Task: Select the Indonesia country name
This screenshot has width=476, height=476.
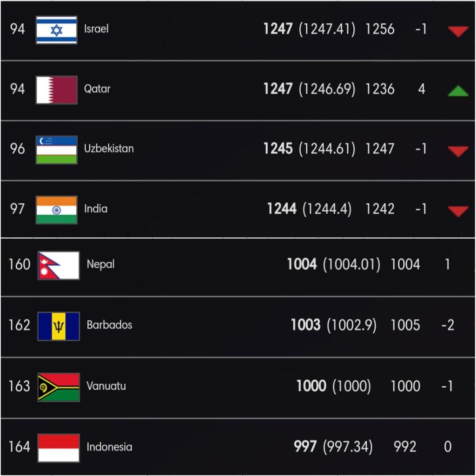Action: pyautogui.click(x=109, y=447)
